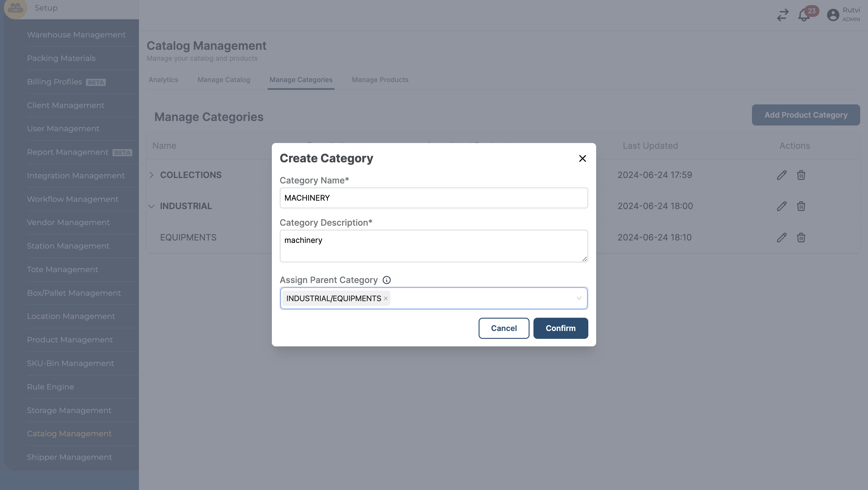Image resolution: width=868 pixels, height=490 pixels.
Task: Click the info icon beside Assign Parent Category
Action: click(386, 280)
